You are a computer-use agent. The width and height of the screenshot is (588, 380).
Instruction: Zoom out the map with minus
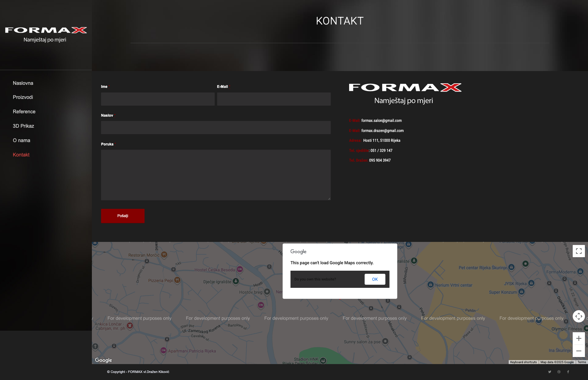coord(579,351)
